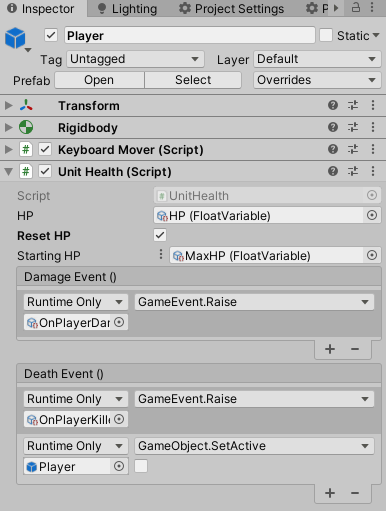Click object picker for OnPlayerKilled event target
Viewport: 386px width, 511px height.
(x=119, y=419)
